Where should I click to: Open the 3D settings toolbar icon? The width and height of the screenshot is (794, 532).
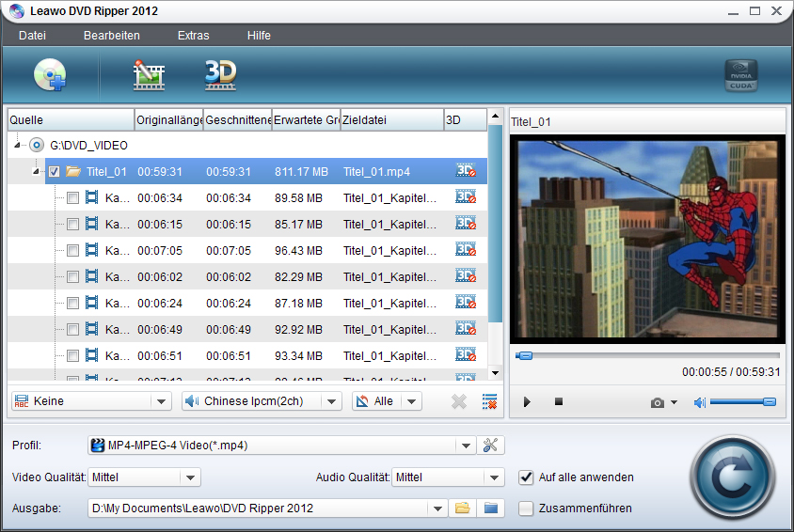(x=220, y=74)
